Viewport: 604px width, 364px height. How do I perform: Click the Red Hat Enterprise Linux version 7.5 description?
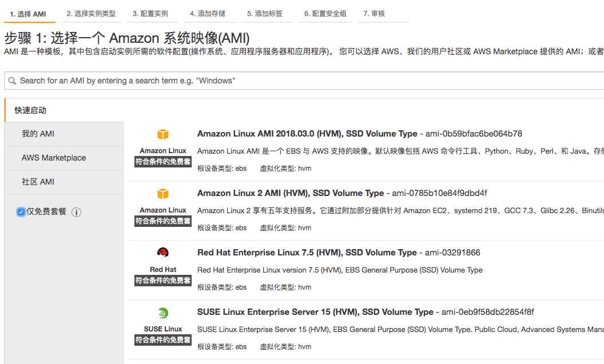340,270
